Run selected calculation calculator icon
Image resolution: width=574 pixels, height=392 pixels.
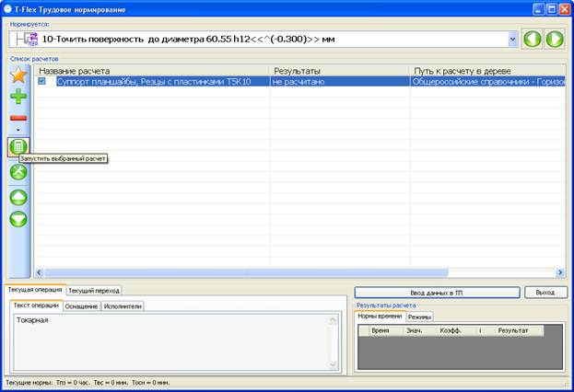coord(18,147)
